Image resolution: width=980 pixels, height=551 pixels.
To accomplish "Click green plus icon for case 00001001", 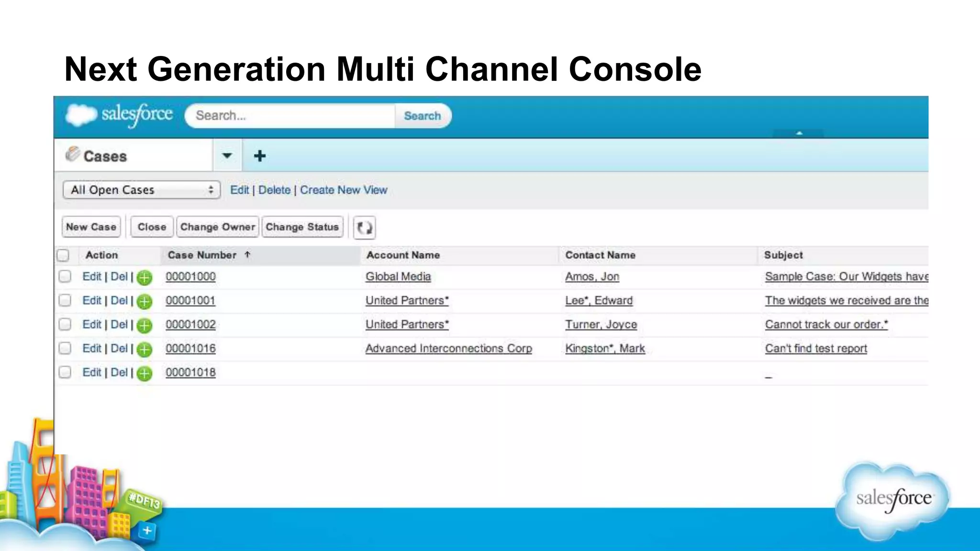I will click(144, 301).
